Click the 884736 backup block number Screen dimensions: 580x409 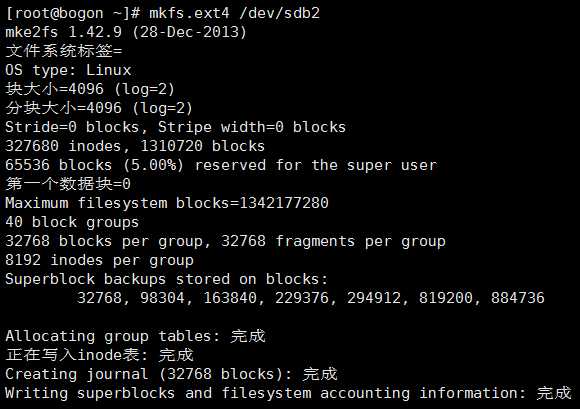517,298
